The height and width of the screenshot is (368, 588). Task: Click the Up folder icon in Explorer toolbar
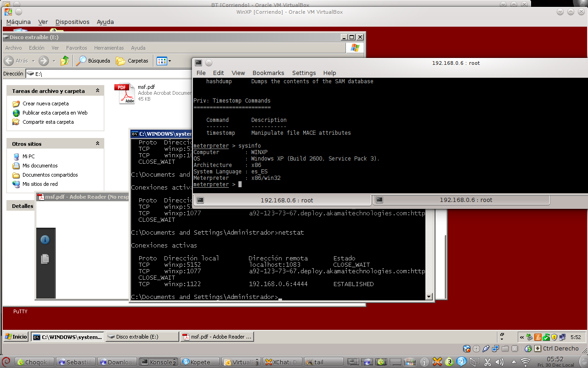pyautogui.click(x=65, y=61)
